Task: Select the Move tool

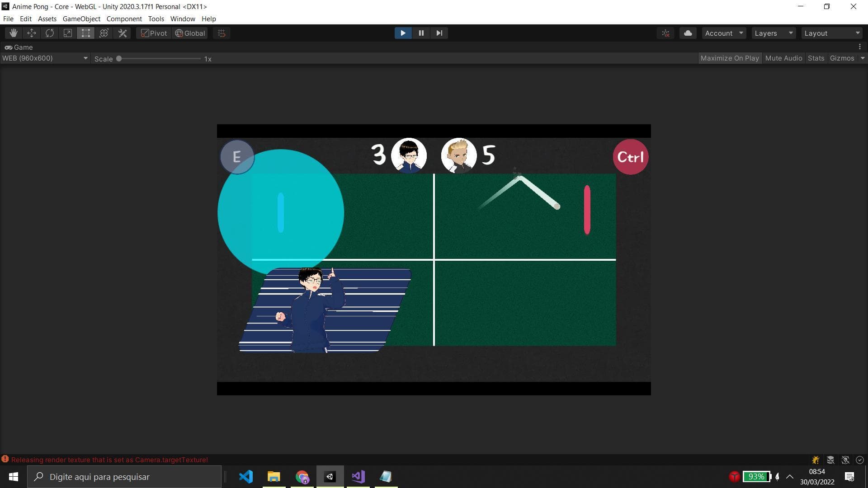Action: pos(32,33)
